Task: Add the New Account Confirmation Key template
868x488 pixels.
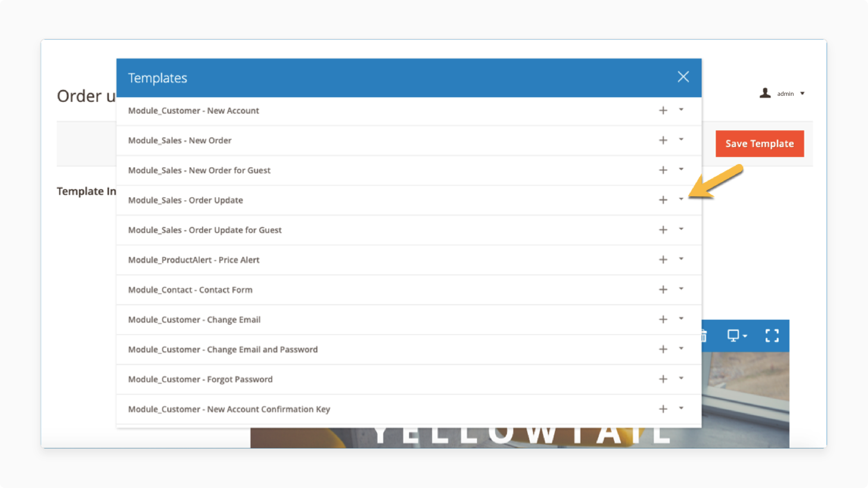Action: (x=663, y=409)
